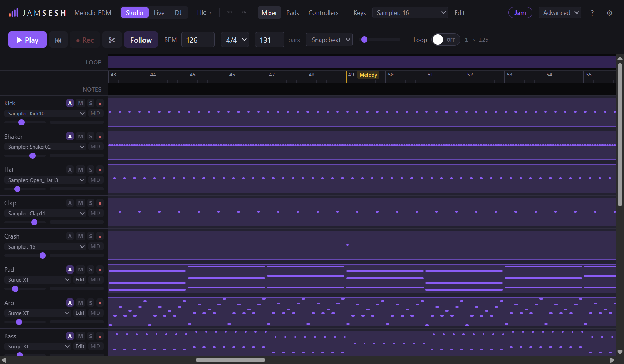This screenshot has width=624, height=364.
Task: Arm recording on the Clap track
Action: tap(100, 203)
